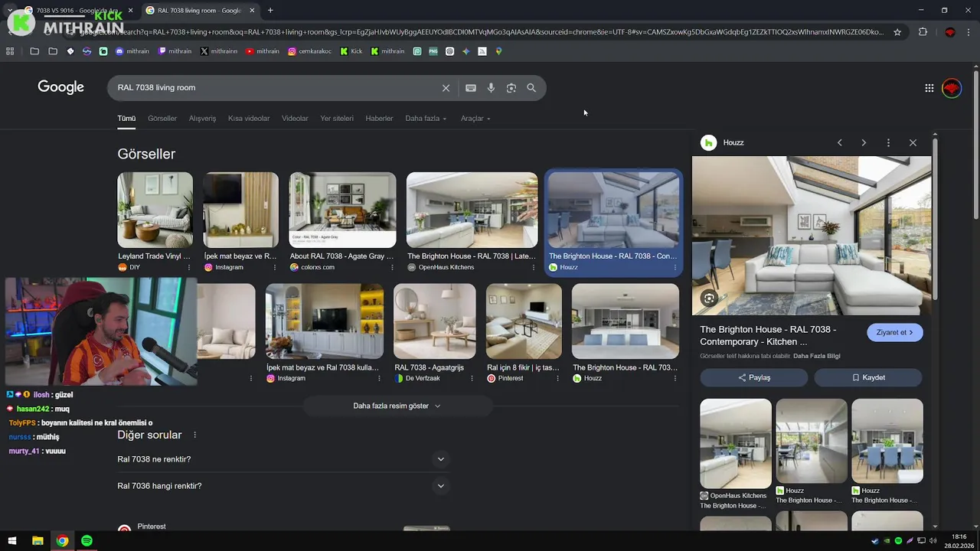
Task: Start voice search with the microphone
Action: point(491,88)
